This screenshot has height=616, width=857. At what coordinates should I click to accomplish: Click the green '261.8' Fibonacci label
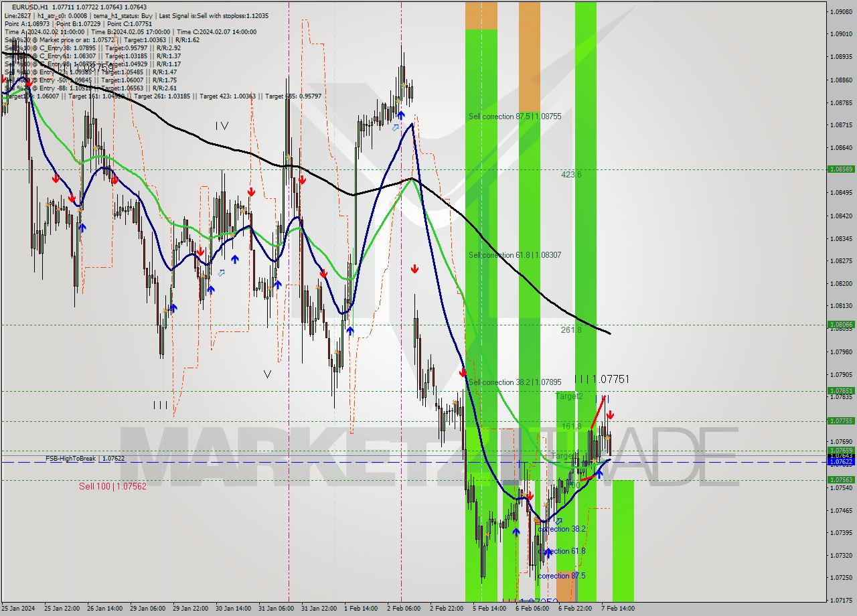(x=571, y=330)
